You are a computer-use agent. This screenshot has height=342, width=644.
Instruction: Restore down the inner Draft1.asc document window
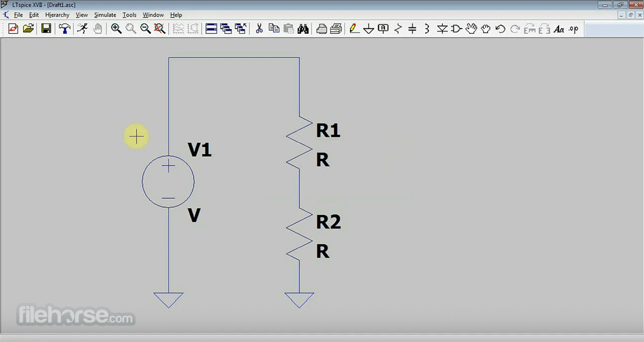click(631, 15)
